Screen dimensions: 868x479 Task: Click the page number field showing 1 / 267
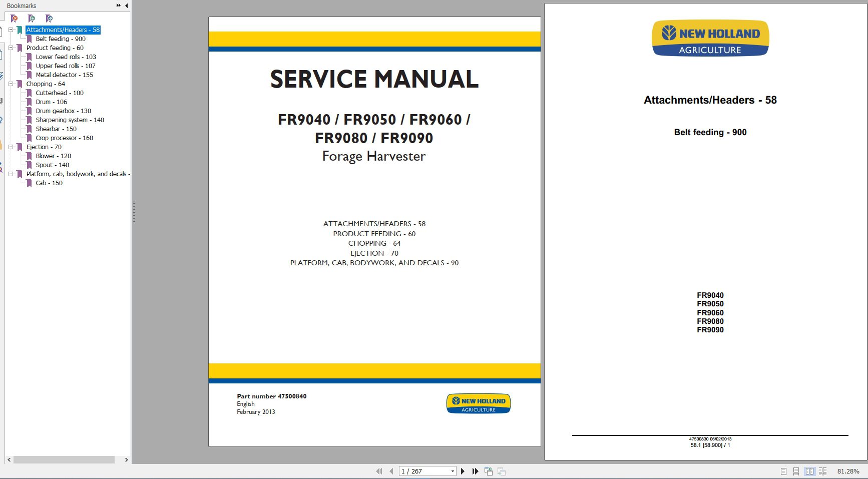tap(424, 471)
